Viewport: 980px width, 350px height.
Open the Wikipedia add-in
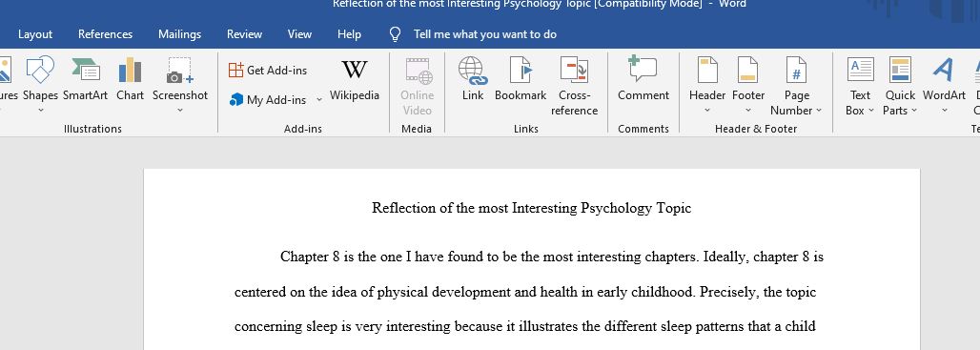pos(355,80)
